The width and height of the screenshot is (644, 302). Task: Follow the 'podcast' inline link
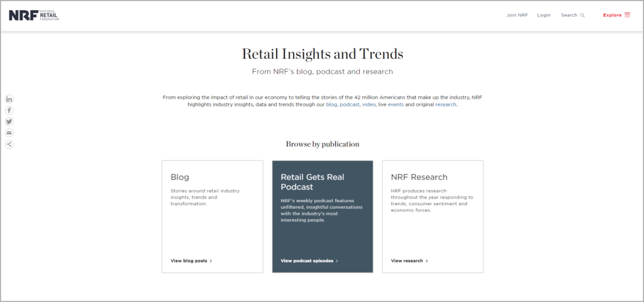point(350,105)
